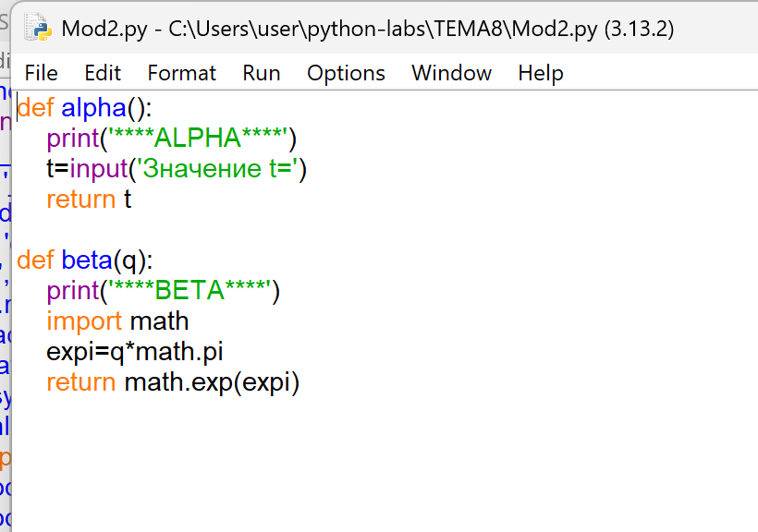Open the File menu
This screenshot has height=532, width=758.
pos(41,73)
